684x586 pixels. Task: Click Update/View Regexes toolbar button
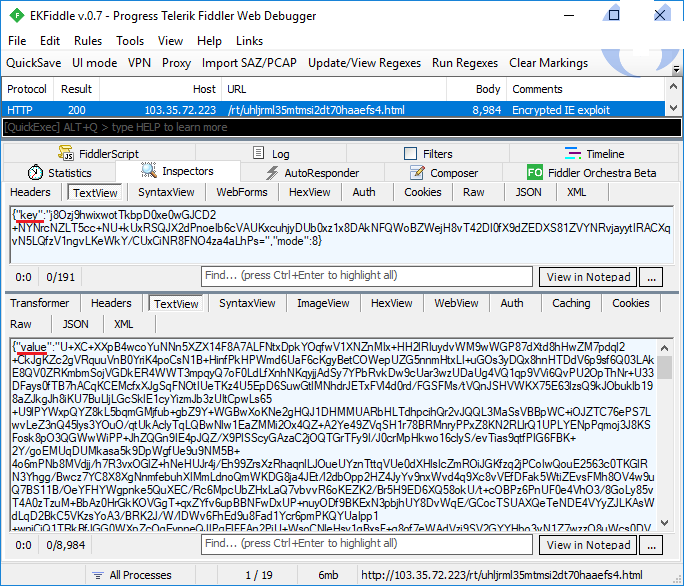364,63
